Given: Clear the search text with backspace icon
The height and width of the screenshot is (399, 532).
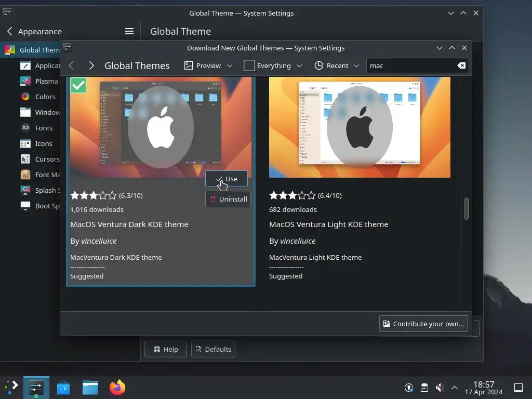Looking at the screenshot, I should (461, 65).
